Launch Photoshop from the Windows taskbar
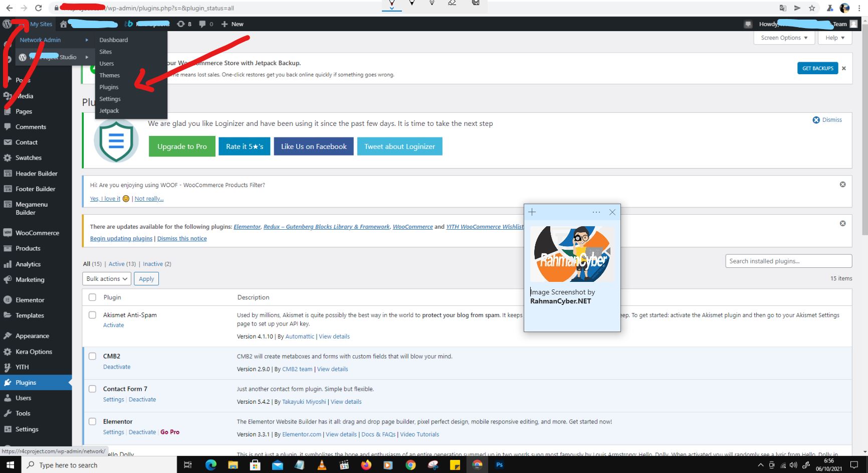Image resolution: width=868 pixels, height=473 pixels. point(499,464)
